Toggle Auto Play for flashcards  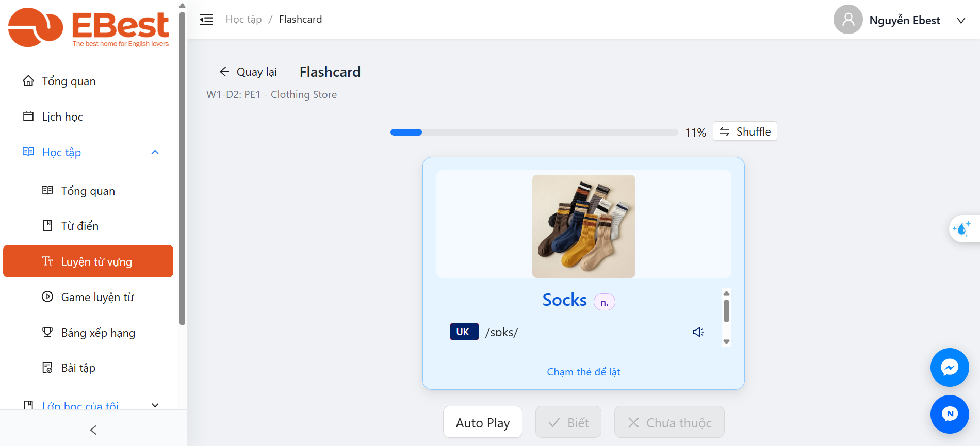point(483,422)
